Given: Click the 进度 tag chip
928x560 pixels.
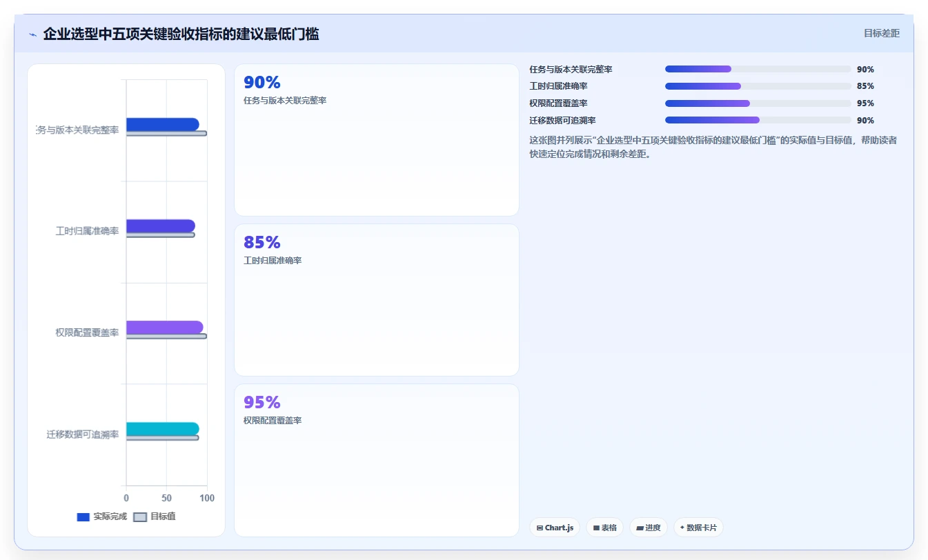Looking at the screenshot, I should 649,528.
